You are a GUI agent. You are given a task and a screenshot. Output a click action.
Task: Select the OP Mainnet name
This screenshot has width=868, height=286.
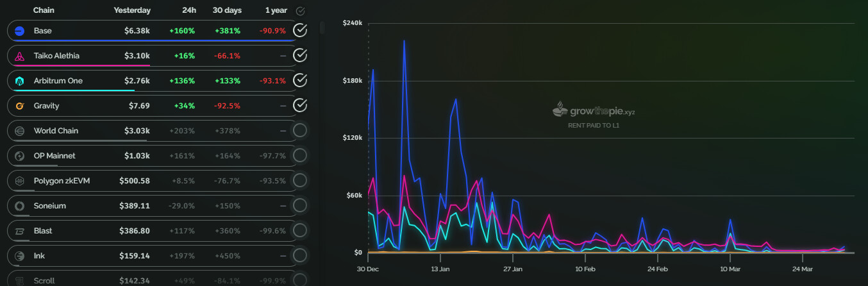[54, 156]
